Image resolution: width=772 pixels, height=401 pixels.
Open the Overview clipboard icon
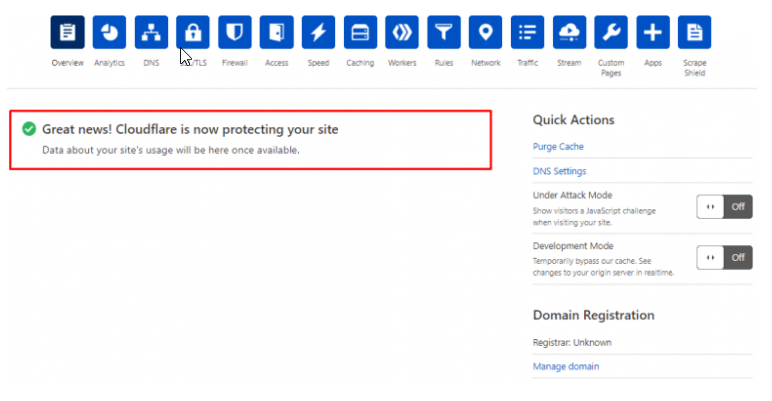pyautogui.click(x=67, y=33)
